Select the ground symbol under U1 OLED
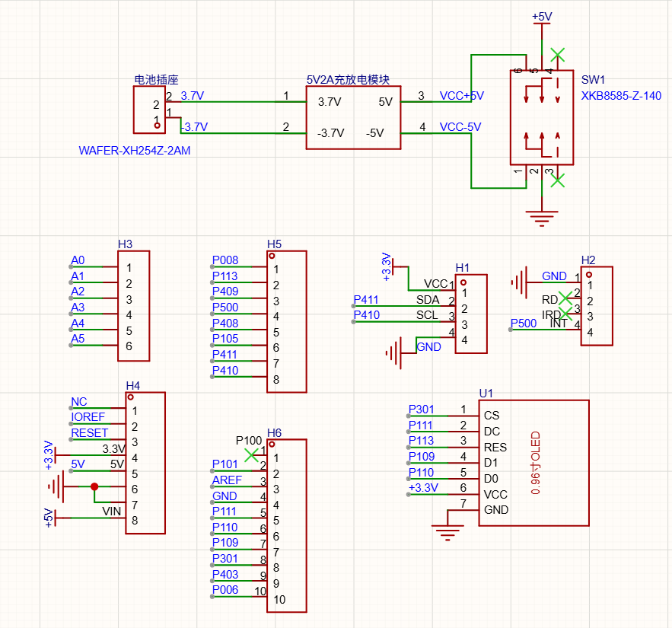Viewport: 672px width, 628px height. pyautogui.click(x=447, y=533)
